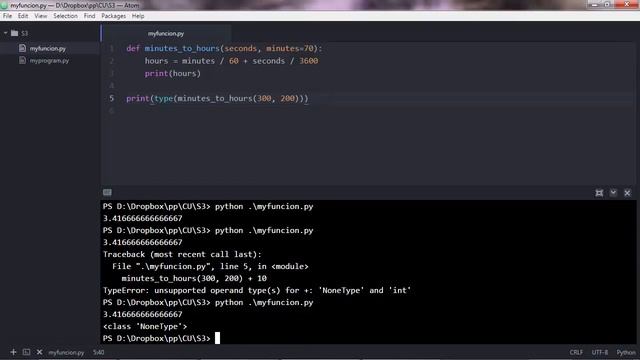The image size is (640, 360).
Task: Switch to the myfuncion.py editor tab
Action: pos(166,33)
